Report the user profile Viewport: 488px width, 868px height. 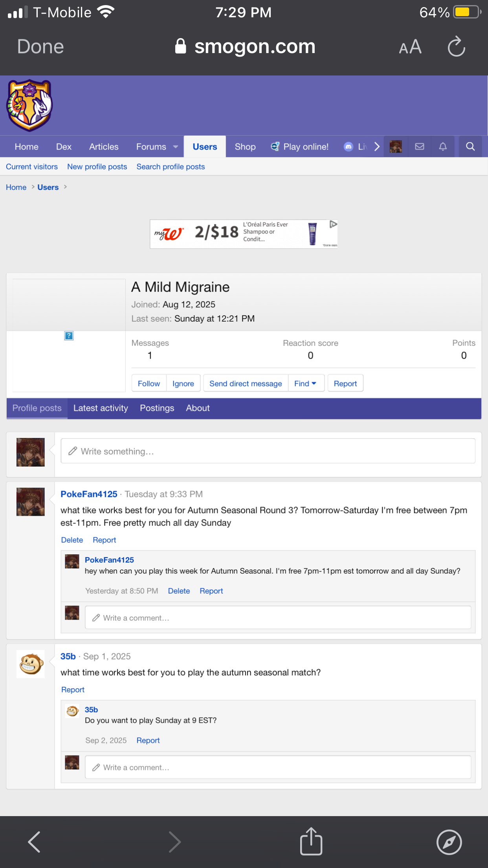[345, 383]
